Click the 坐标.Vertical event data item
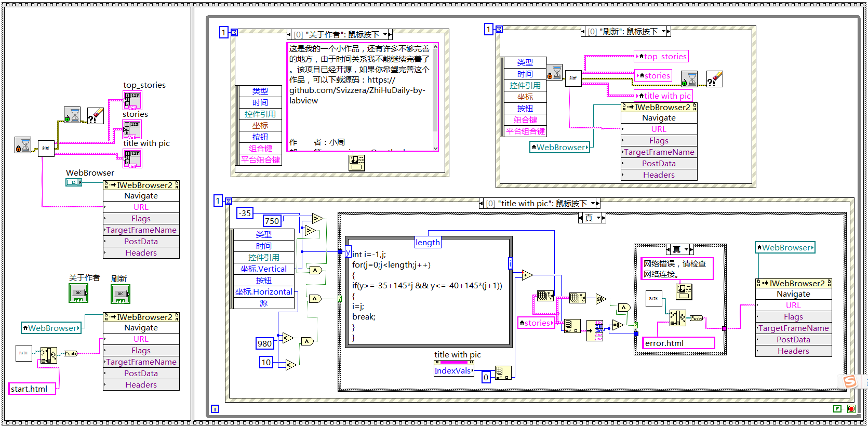This screenshot has height=426, width=868. point(263,269)
